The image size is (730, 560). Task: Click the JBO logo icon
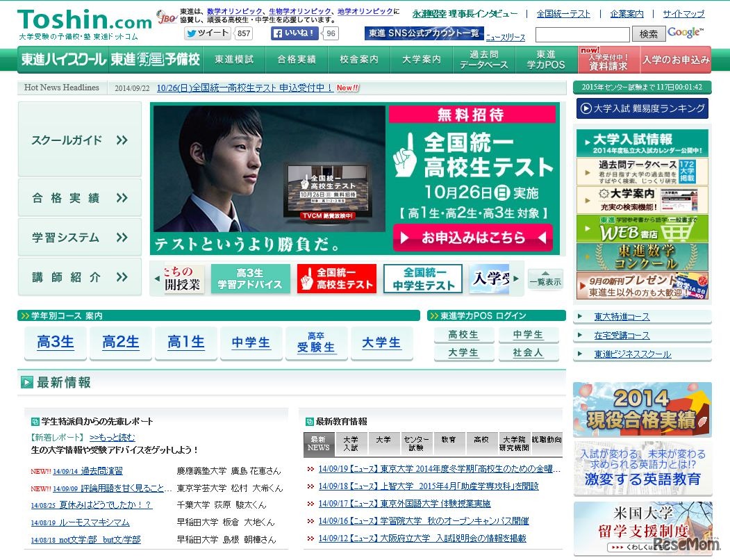click(x=166, y=17)
